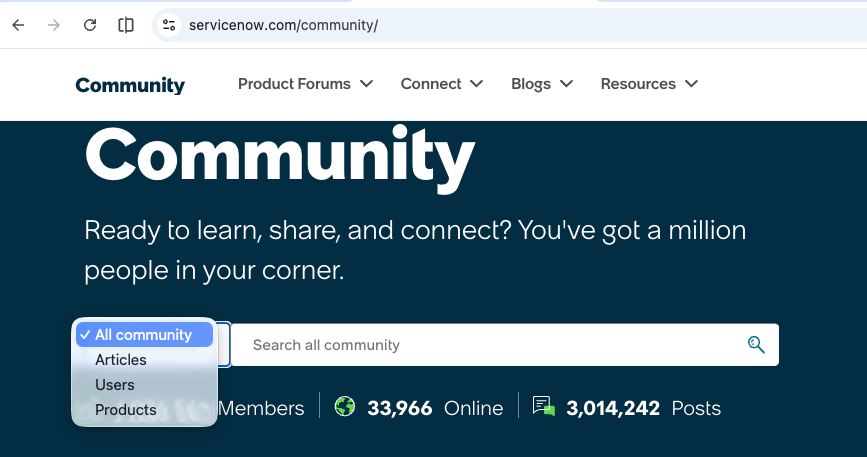Screen dimensions: 867x457
Task: Click the 3,014,242 posts count
Action: point(613,408)
